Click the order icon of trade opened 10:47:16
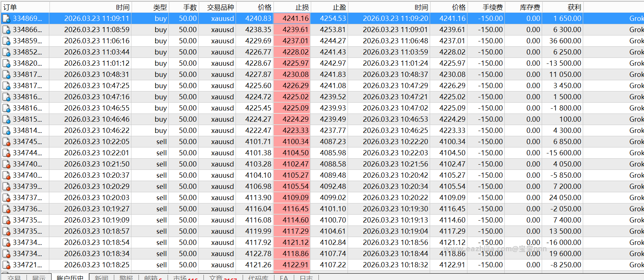Image resolution: width=644 pixels, height=280 pixels. coord(6,97)
